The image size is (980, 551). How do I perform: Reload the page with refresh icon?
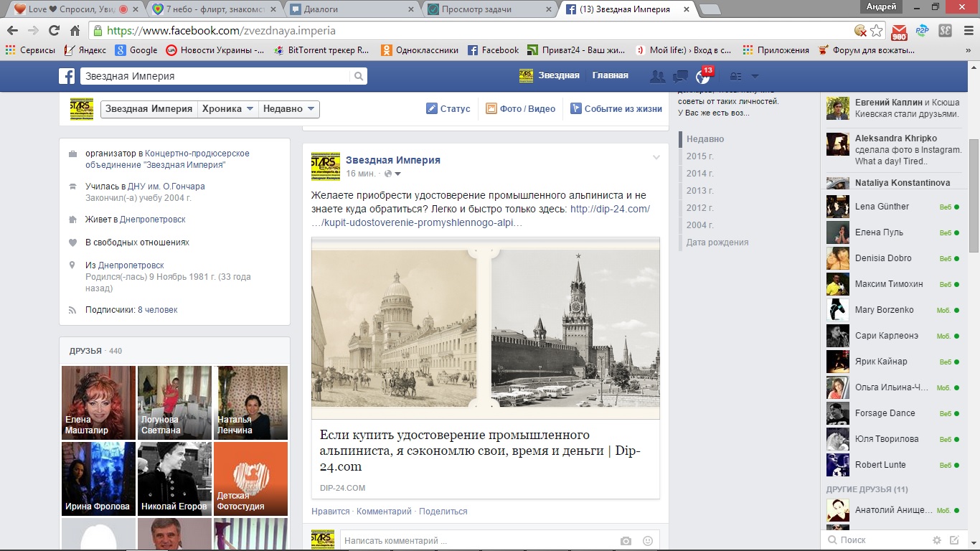pyautogui.click(x=54, y=31)
